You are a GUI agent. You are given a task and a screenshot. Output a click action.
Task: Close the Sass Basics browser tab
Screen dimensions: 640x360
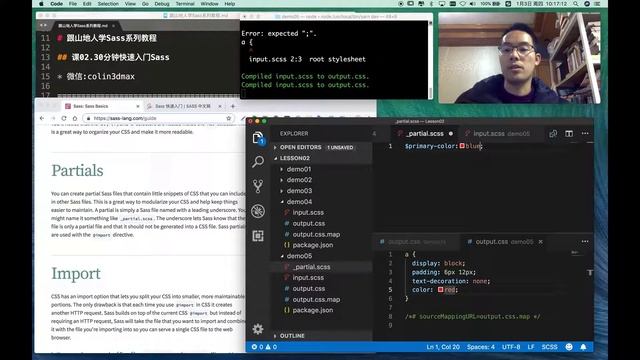point(138,106)
